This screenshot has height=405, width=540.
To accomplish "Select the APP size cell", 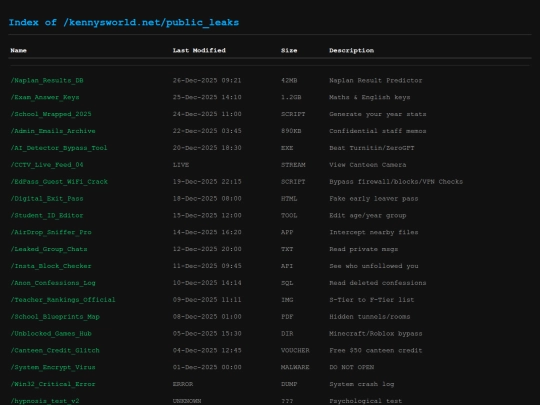I will [287, 232].
